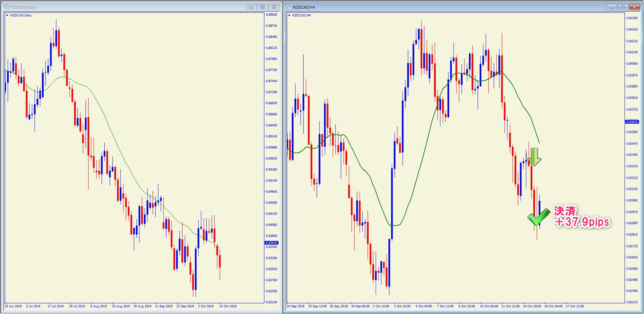Click current price 0.83635 on H4 axis
Viewport: 644px width, 314px height.
pyautogui.click(x=632, y=122)
